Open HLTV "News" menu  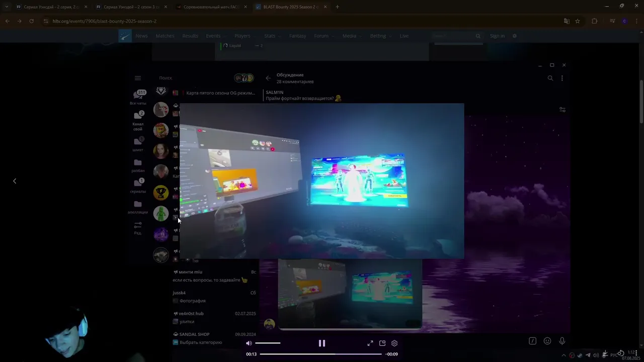pyautogui.click(x=141, y=36)
